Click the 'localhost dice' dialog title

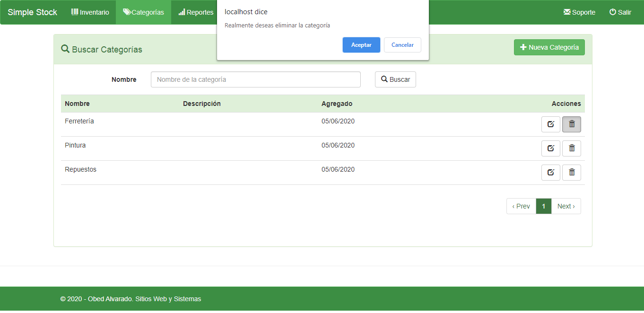pyautogui.click(x=246, y=12)
